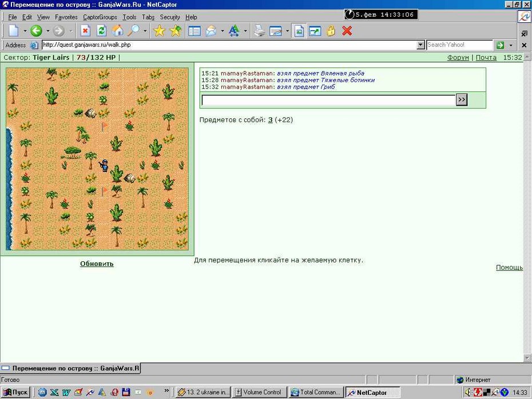Click the Обновить refresh link

[x=97, y=264]
